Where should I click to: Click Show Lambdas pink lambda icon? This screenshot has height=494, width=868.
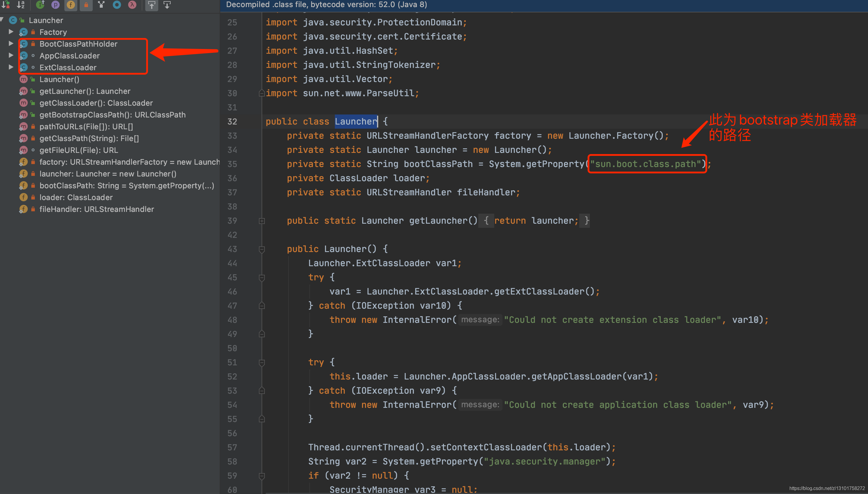132,5
